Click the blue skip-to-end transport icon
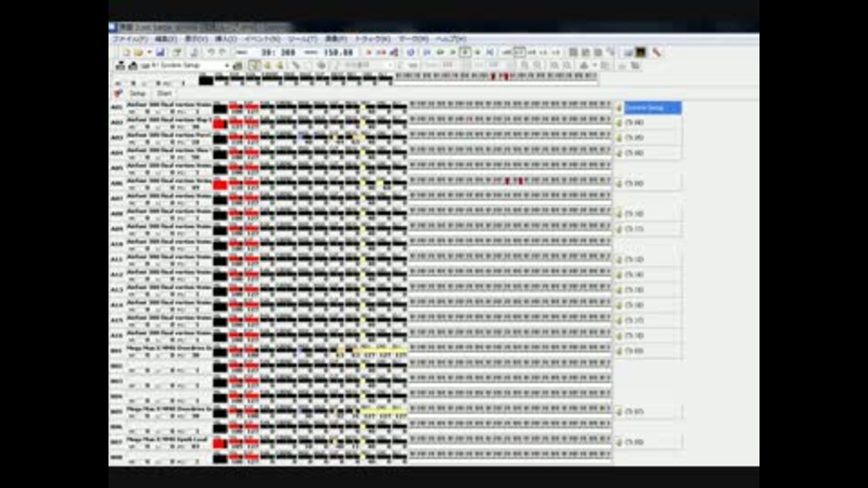Image resolution: width=868 pixels, height=488 pixels. [x=490, y=52]
